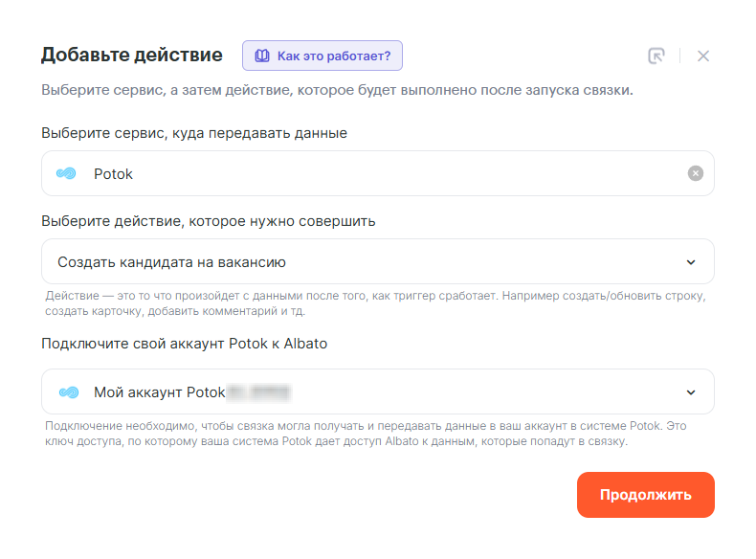The image size is (756, 559).
Task: Expand account list via chevron arrow
Action: [x=692, y=392]
